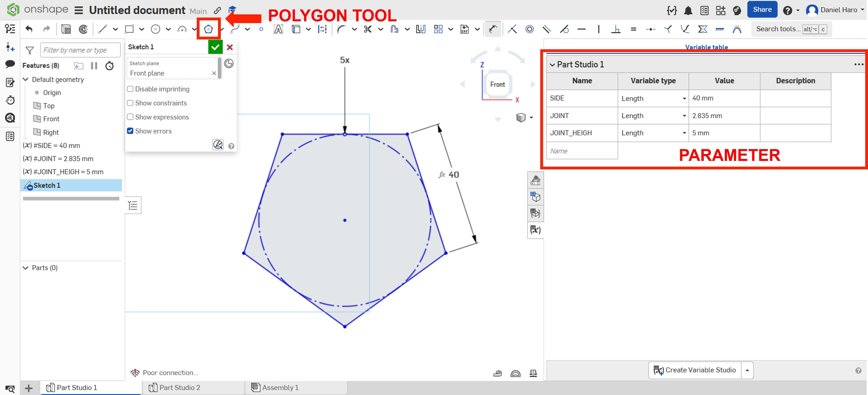Choose the Trim scissors tool
Image resolution: width=868 pixels, height=395 pixels.
coord(368,29)
